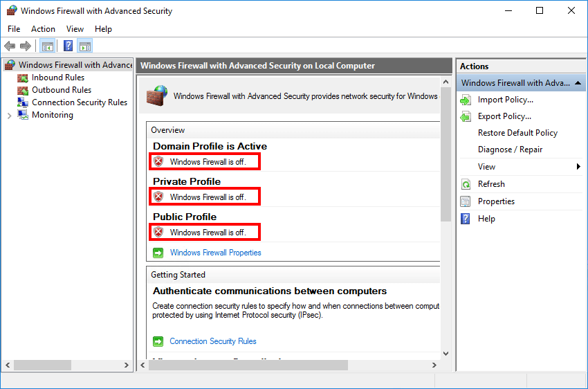Click the center pane horizontal scroll right arrow
The image size is (588, 389).
[x=434, y=365]
